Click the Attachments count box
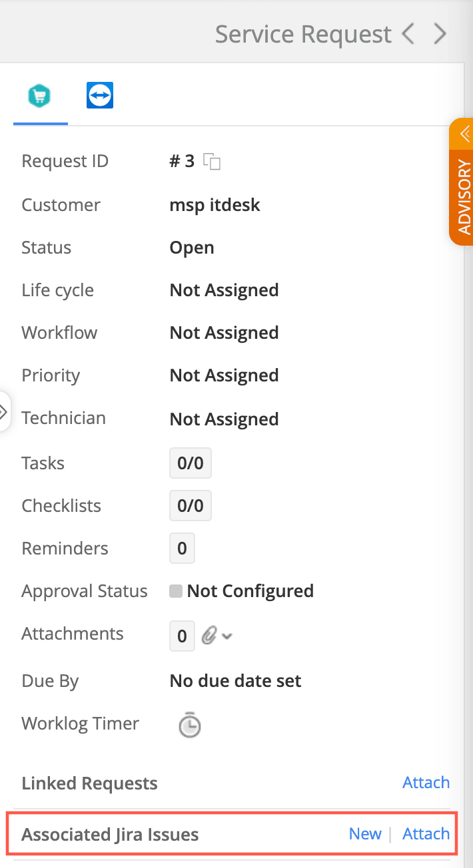Viewport: 473px width, 868px height. pos(182,636)
